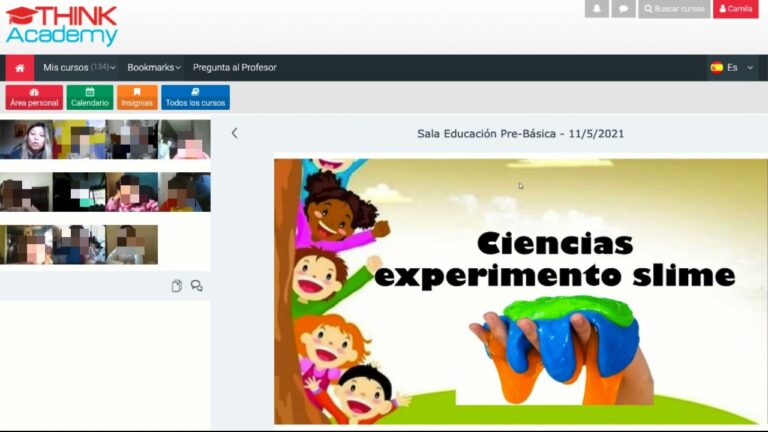Open the Es language selector
This screenshot has height=432, width=768.
(x=732, y=68)
